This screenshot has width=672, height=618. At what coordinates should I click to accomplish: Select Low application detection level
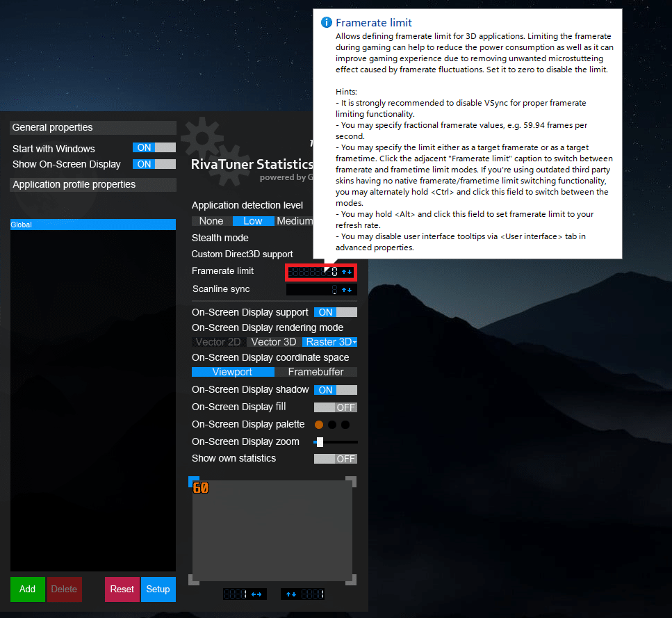click(253, 221)
